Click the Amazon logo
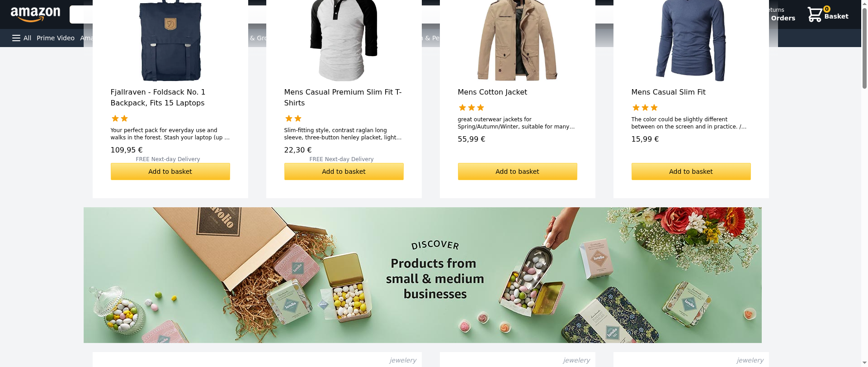 point(35,14)
